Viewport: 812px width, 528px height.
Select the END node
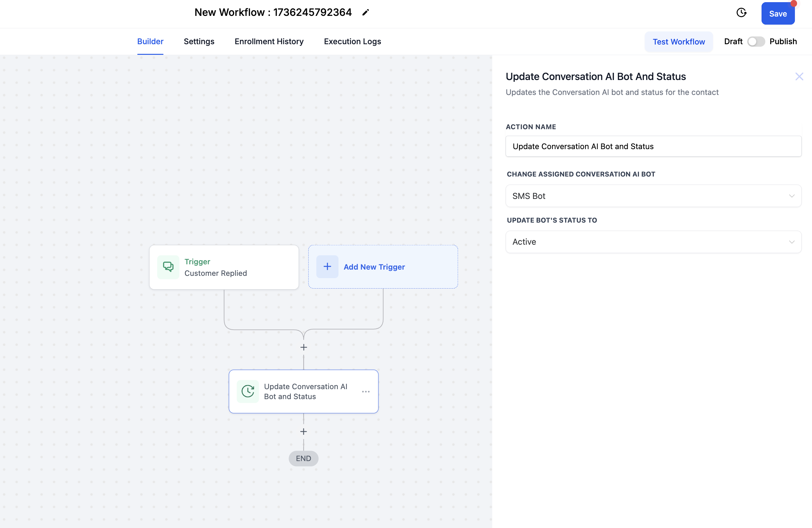click(x=303, y=458)
